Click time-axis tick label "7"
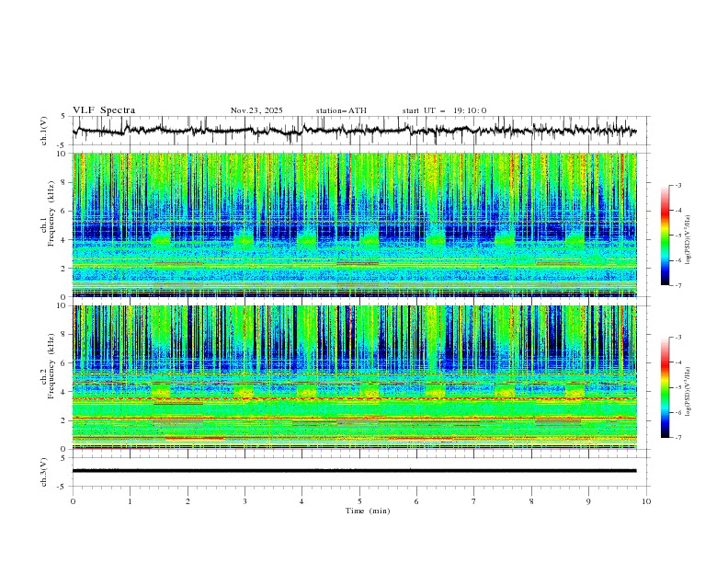Screen dimensions: 728x563 click(x=474, y=501)
